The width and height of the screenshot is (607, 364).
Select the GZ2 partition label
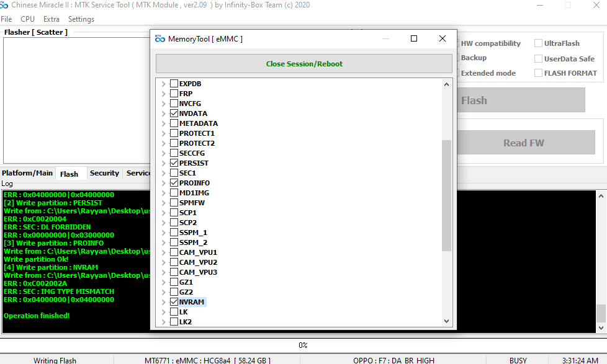186,292
